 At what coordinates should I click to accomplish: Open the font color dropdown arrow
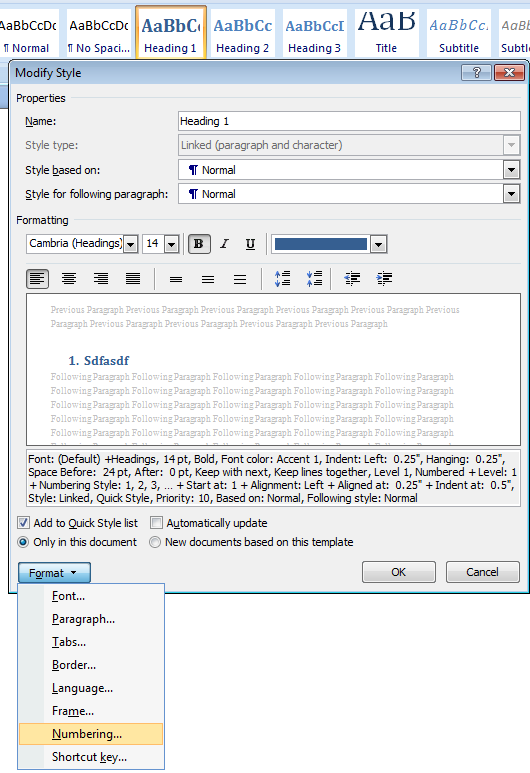tap(379, 244)
